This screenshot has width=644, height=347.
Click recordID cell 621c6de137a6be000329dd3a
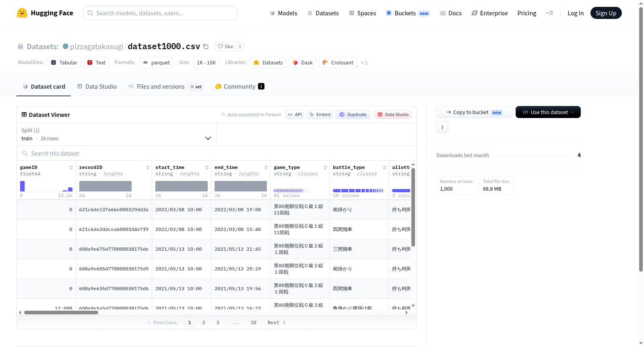tap(114, 210)
